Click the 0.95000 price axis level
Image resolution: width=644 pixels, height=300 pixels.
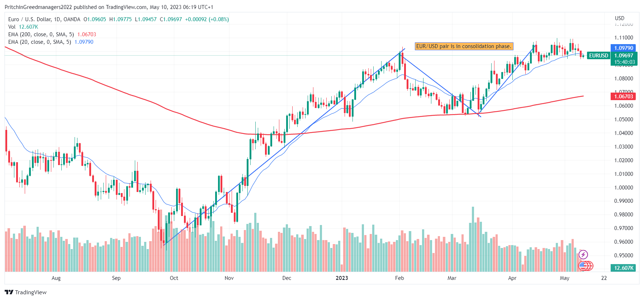[x=624, y=256]
